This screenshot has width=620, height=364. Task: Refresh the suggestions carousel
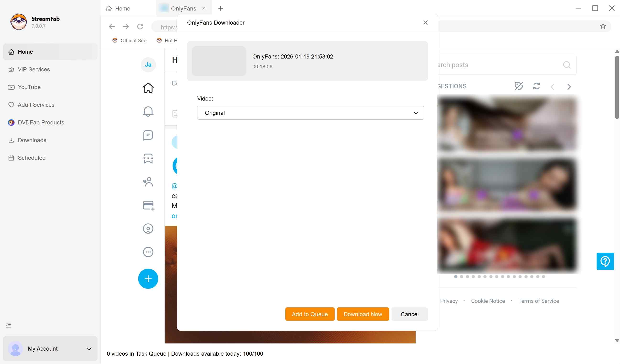point(537,86)
